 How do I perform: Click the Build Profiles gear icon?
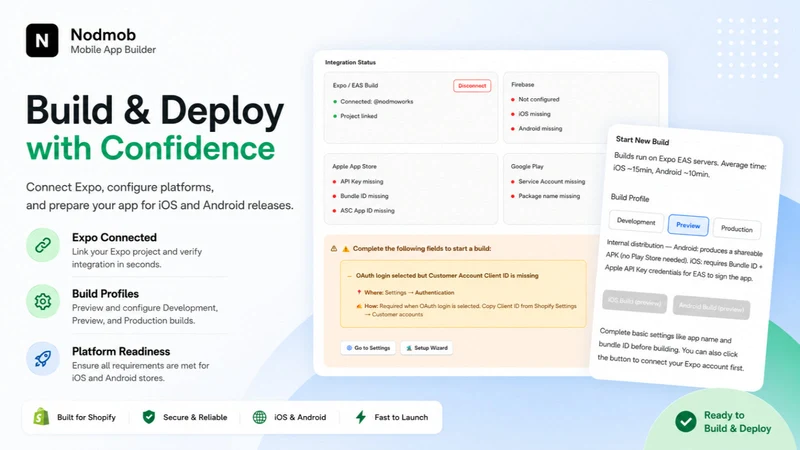pyautogui.click(x=43, y=302)
